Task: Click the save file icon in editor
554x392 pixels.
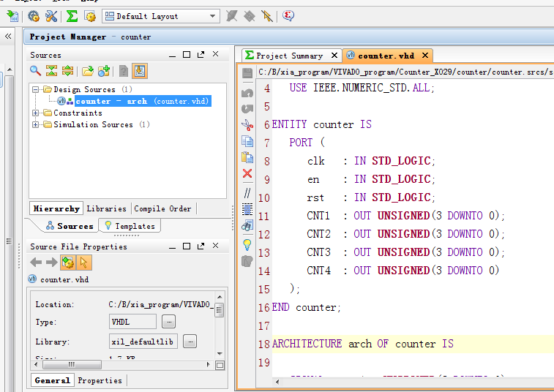Action: coord(247,73)
